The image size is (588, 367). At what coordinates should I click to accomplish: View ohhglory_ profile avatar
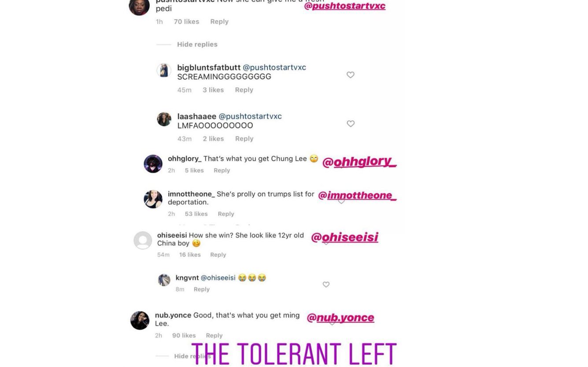(x=153, y=164)
